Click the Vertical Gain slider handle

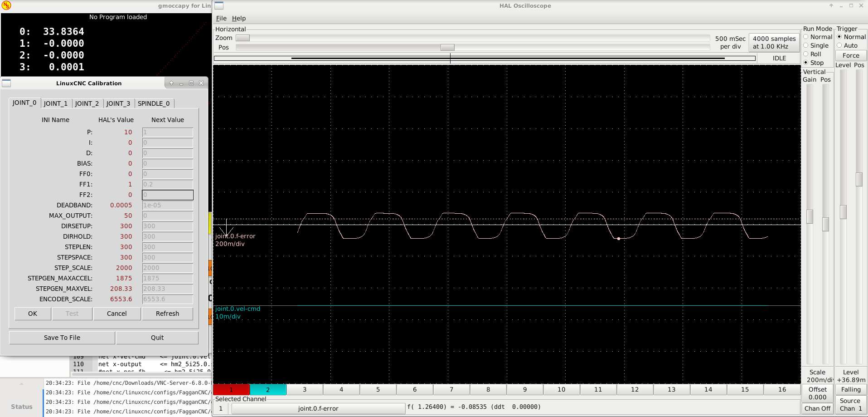click(810, 216)
